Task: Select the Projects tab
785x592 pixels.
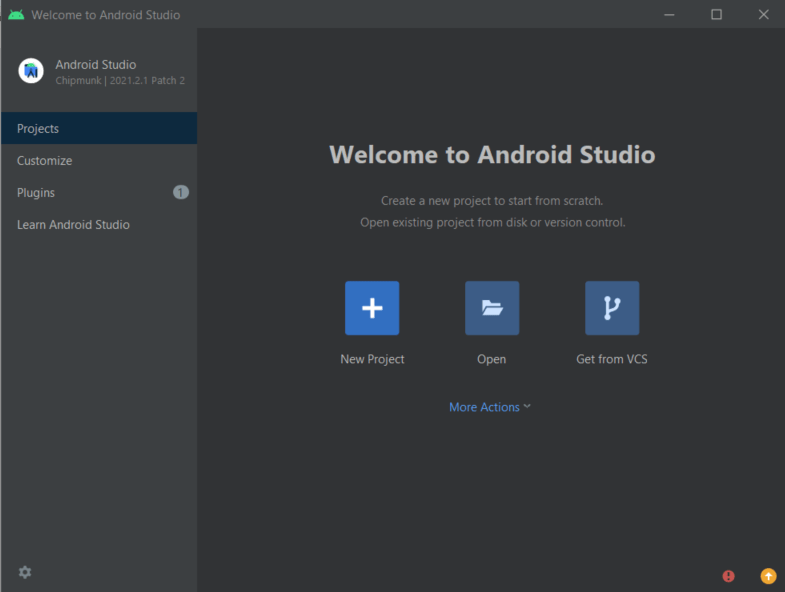Action: [99, 128]
